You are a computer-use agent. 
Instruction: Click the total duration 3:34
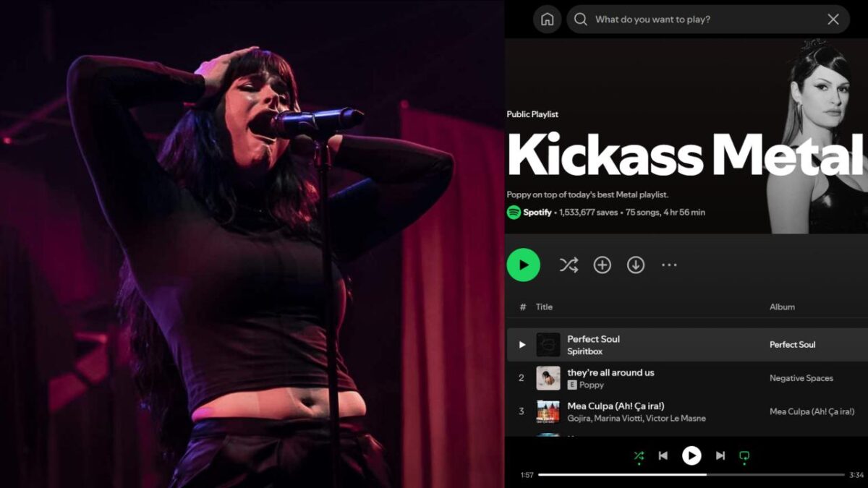856,475
